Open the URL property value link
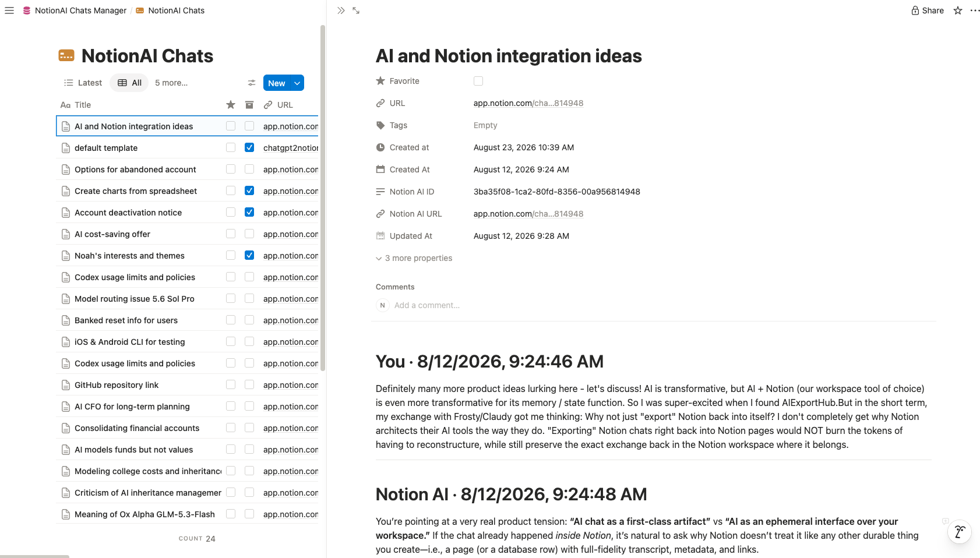This screenshot has height=558, width=980. tap(528, 103)
